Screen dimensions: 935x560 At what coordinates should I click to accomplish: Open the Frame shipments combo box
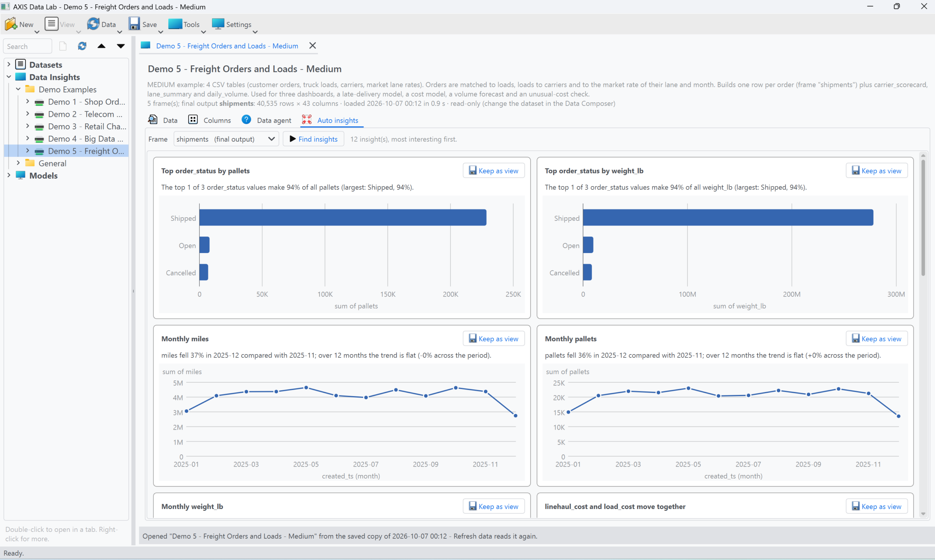[226, 139]
